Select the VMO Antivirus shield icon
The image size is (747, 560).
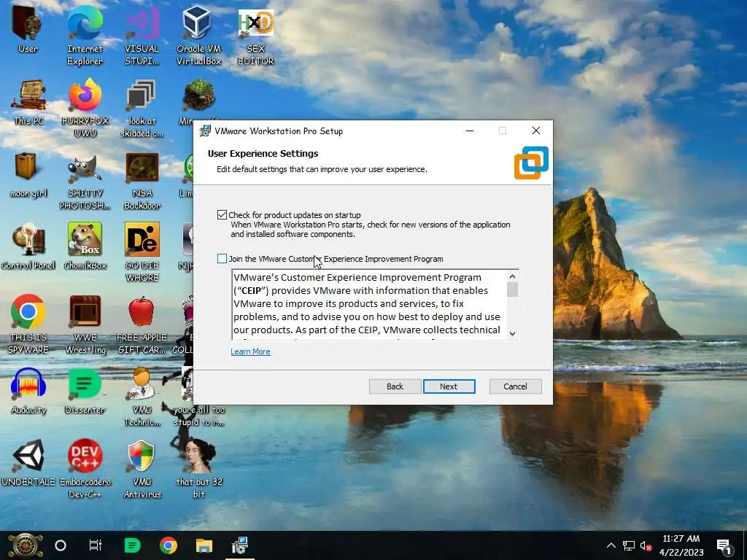(142, 469)
